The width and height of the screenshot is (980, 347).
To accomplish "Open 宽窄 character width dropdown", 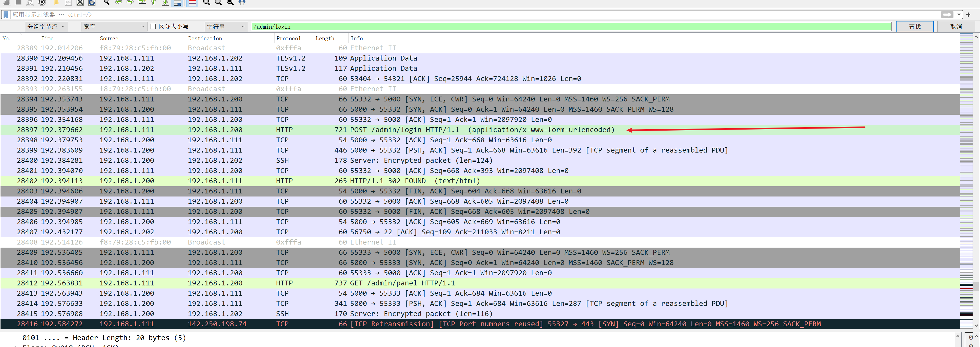I will click(114, 26).
